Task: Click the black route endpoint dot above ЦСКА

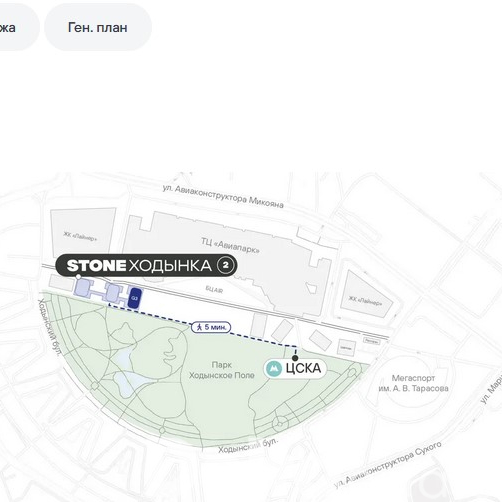Action: pos(295,358)
